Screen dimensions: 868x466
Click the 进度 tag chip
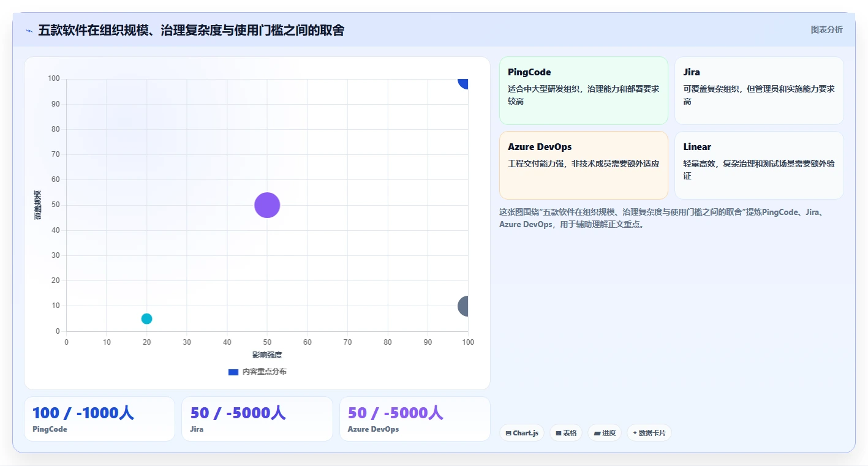tap(605, 433)
